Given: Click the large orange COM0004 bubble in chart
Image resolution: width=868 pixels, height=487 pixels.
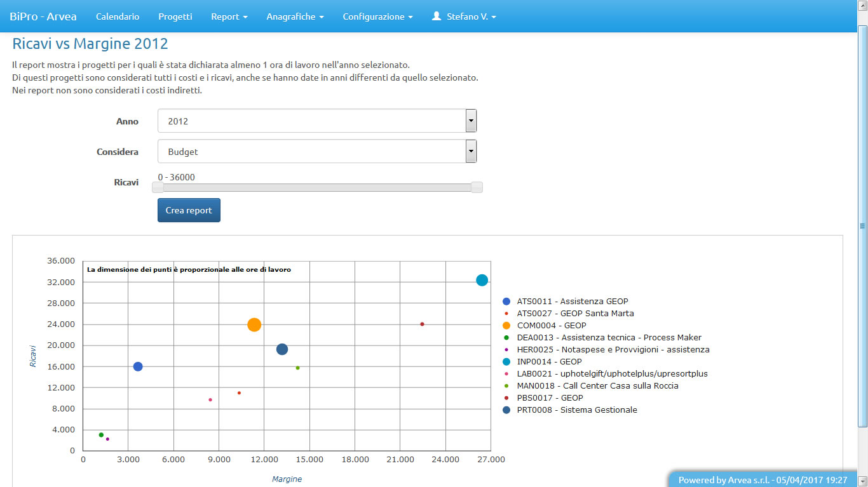Looking at the screenshot, I should tap(254, 324).
